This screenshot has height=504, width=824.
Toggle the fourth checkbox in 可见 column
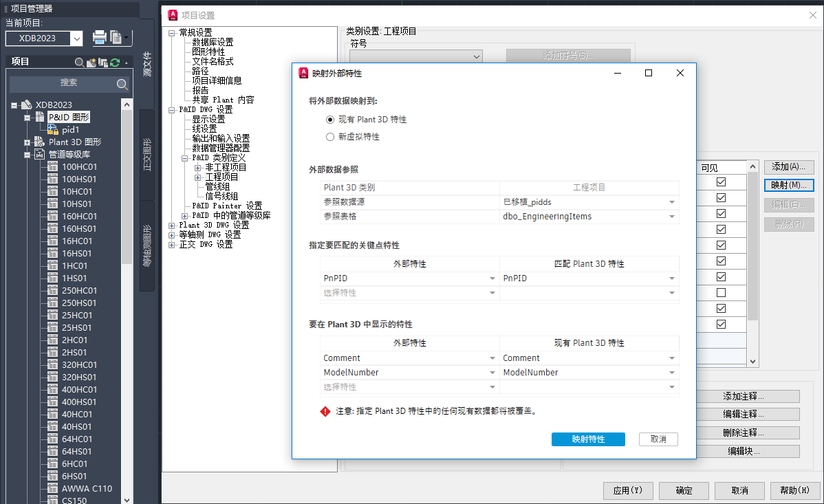[x=721, y=229]
